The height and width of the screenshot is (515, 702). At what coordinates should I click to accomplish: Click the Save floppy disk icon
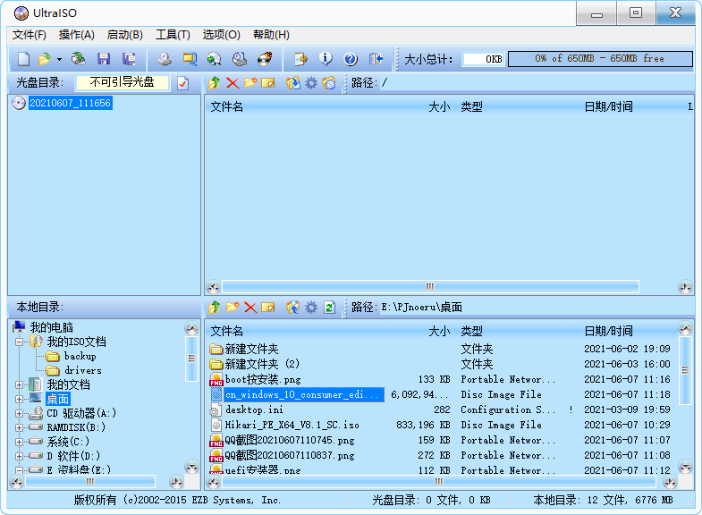coord(103,59)
